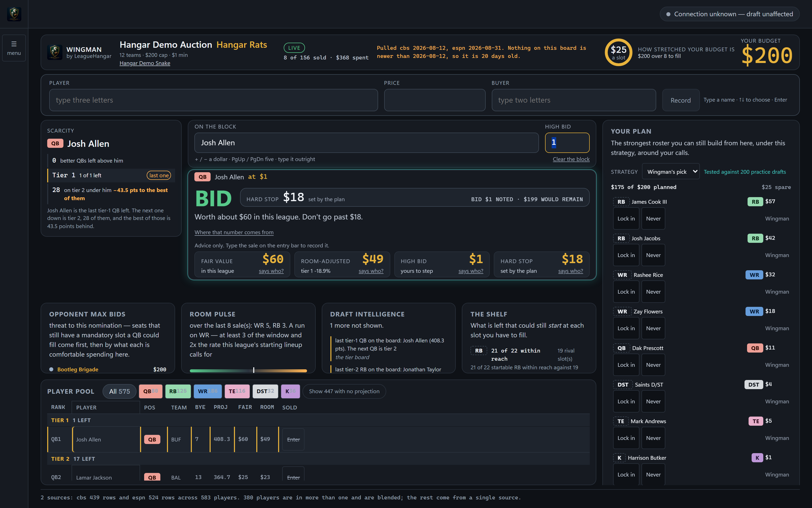Screen dimensions: 812x508
Task: Mark Zay Flowers as Never
Action: (653, 328)
